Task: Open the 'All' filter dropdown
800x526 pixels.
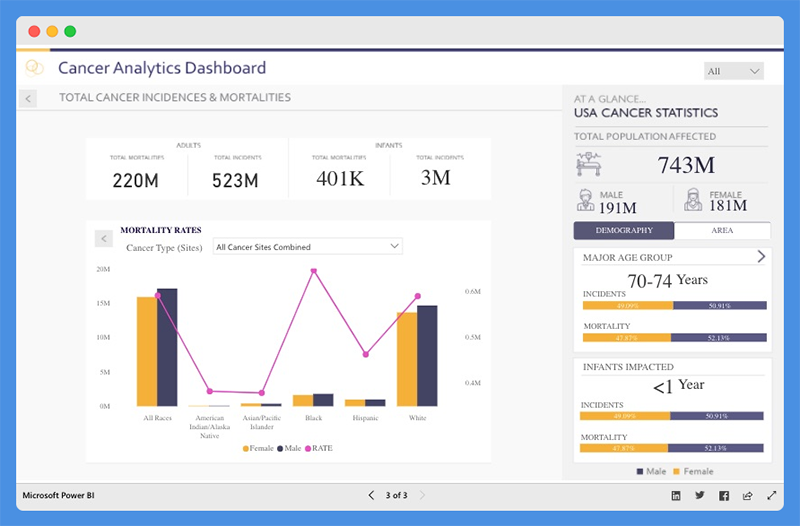Action: point(734,71)
